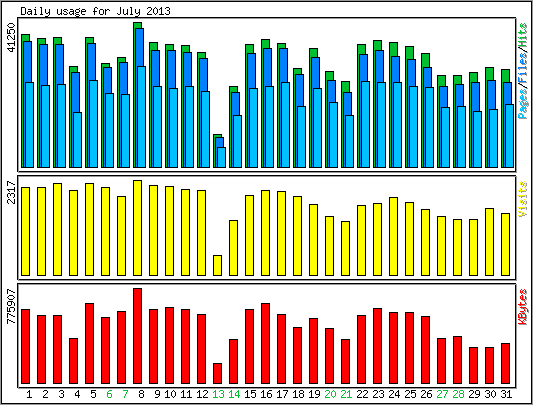Click day label 4 on the x-axis

tap(77, 394)
